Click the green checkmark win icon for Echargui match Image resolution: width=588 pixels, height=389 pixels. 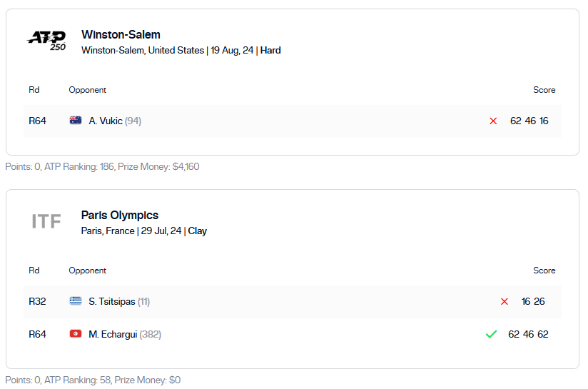491,334
